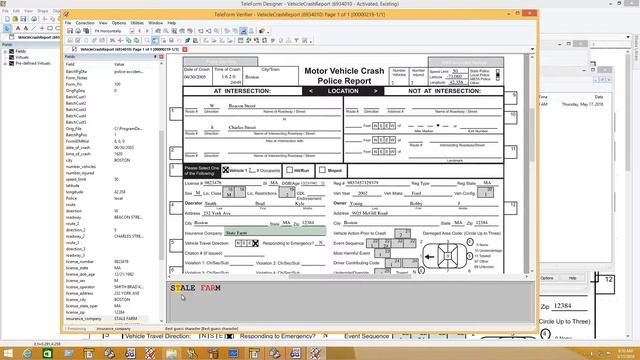
Task: Click the Paste icon in second Verifier toolbar row
Action: 136,40
